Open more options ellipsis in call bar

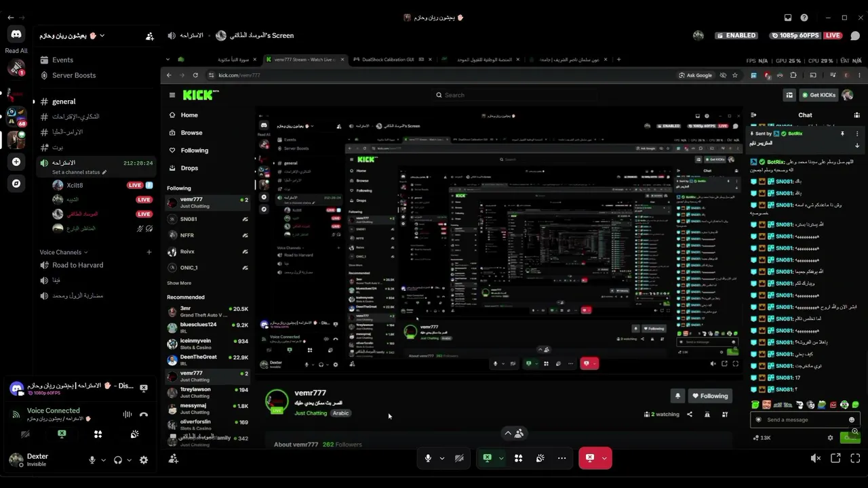coord(561,458)
